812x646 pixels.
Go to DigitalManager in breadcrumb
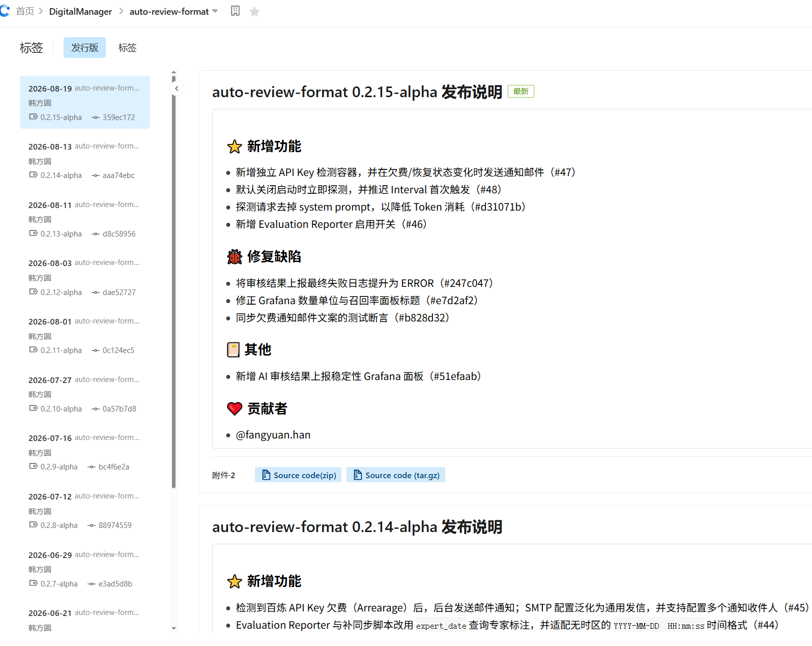coord(80,11)
